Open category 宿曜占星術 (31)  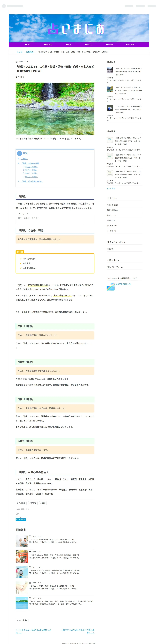coord(113,210)
